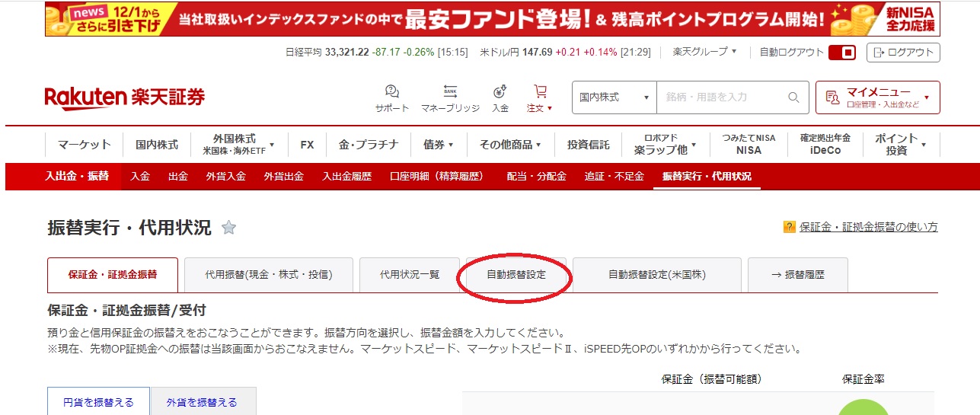Switch to the 自動振替設定 tab
The width and height of the screenshot is (980, 415).
(516, 275)
